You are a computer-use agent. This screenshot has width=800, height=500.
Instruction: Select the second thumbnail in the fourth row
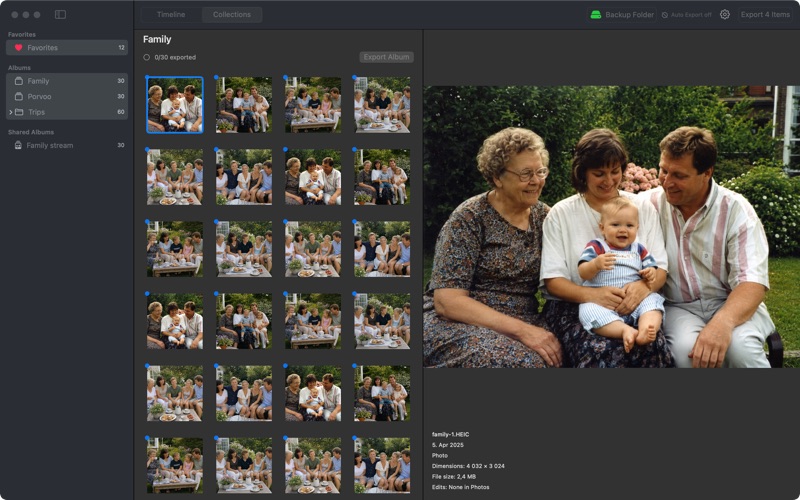[x=244, y=321]
